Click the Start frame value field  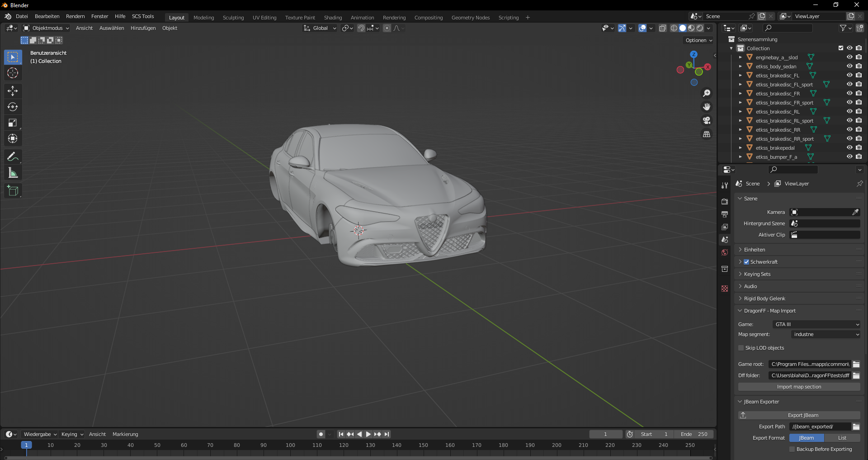pyautogui.click(x=654, y=434)
